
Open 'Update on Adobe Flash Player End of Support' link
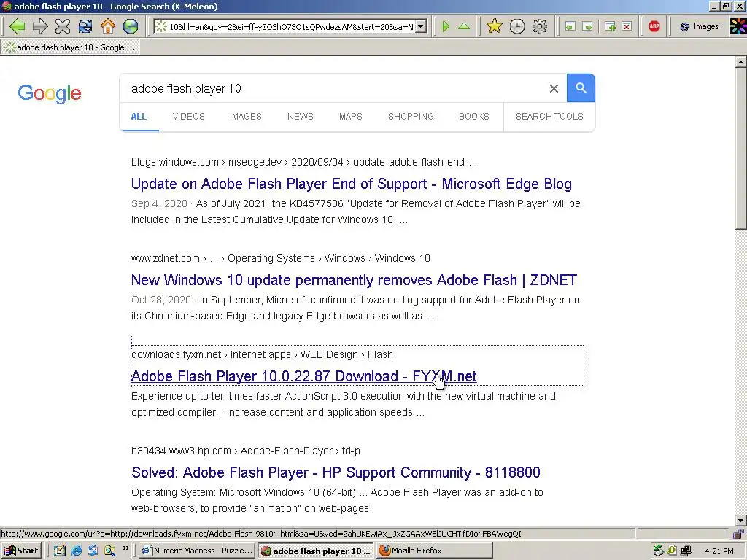click(351, 183)
